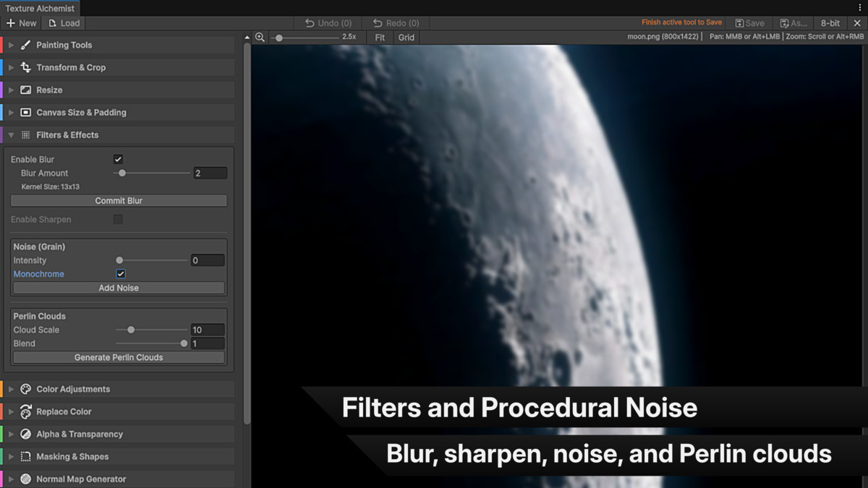Click the Kernel Size: 13x13 text
Screen dimensions: 868x488
coord(51,187)
